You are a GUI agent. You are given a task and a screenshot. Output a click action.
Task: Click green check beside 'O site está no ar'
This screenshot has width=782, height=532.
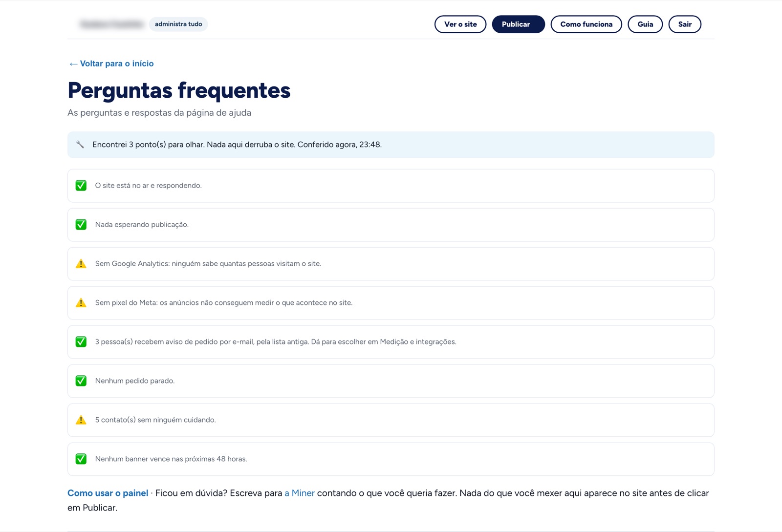click(81, 186)
